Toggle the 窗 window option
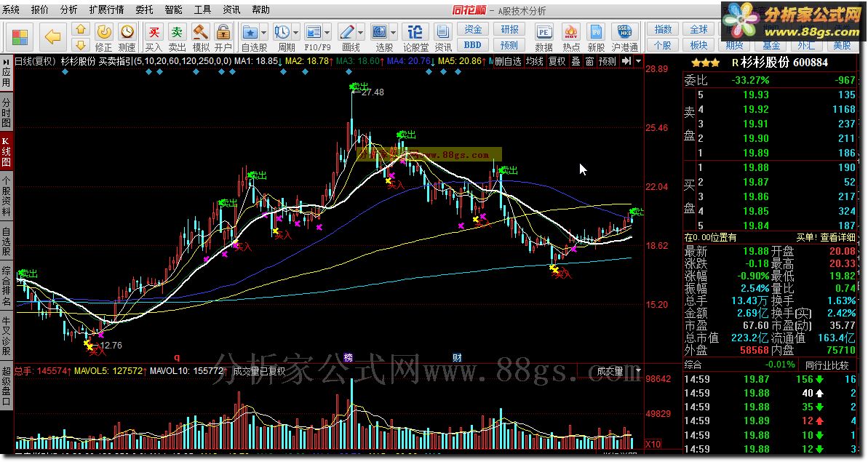The width and height of the screenshot is (868, 462). coord(589,61)
